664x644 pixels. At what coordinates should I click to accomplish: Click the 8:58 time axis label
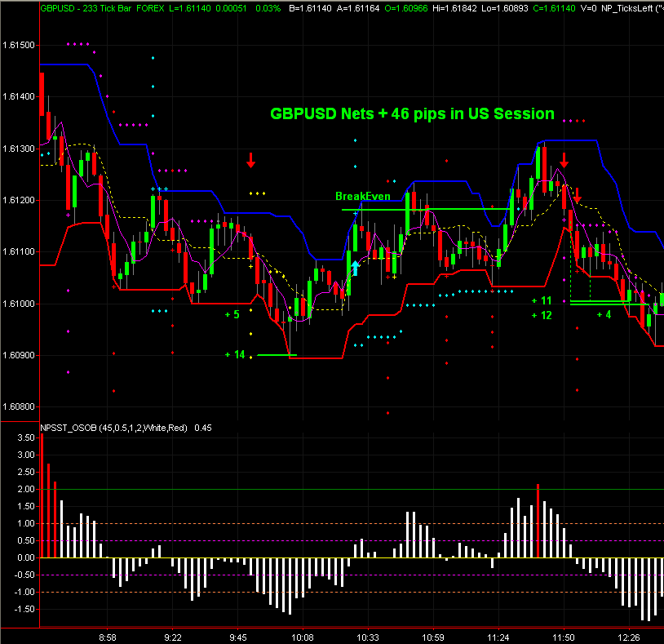(108, 637)
